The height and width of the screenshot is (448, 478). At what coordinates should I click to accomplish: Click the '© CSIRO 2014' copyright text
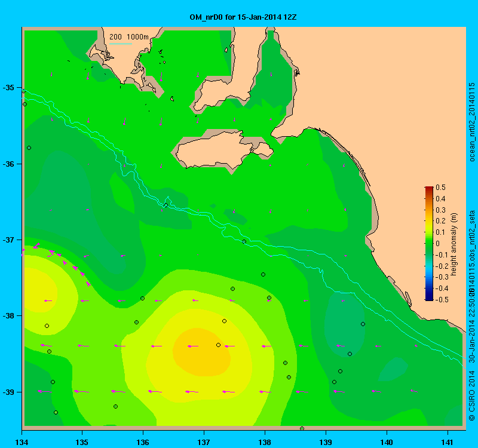click(471, 395)
